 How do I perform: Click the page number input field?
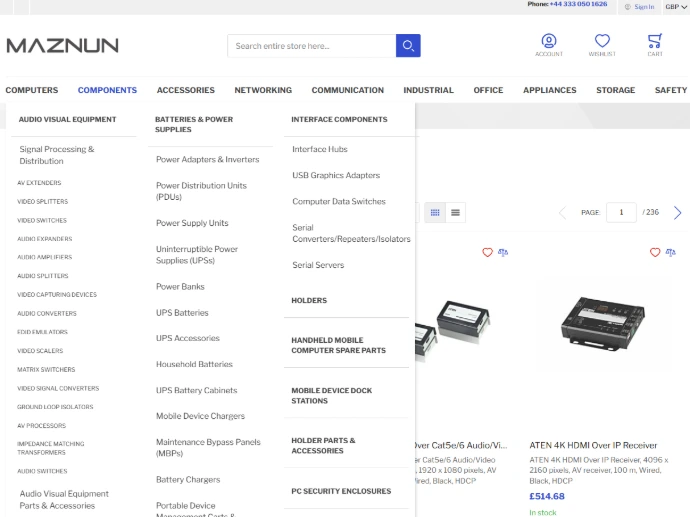(x=621, y=212)
